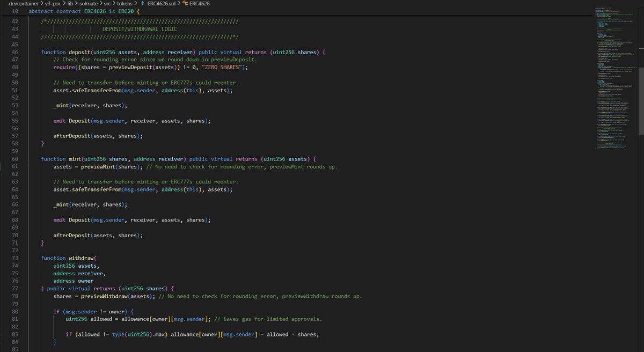Click _mint call on line 66

(x=61, y=205)
